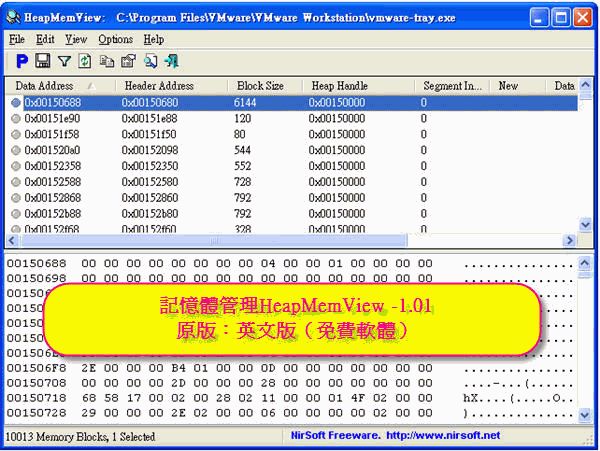
Task: Open the Options menu
Action: 115,39
